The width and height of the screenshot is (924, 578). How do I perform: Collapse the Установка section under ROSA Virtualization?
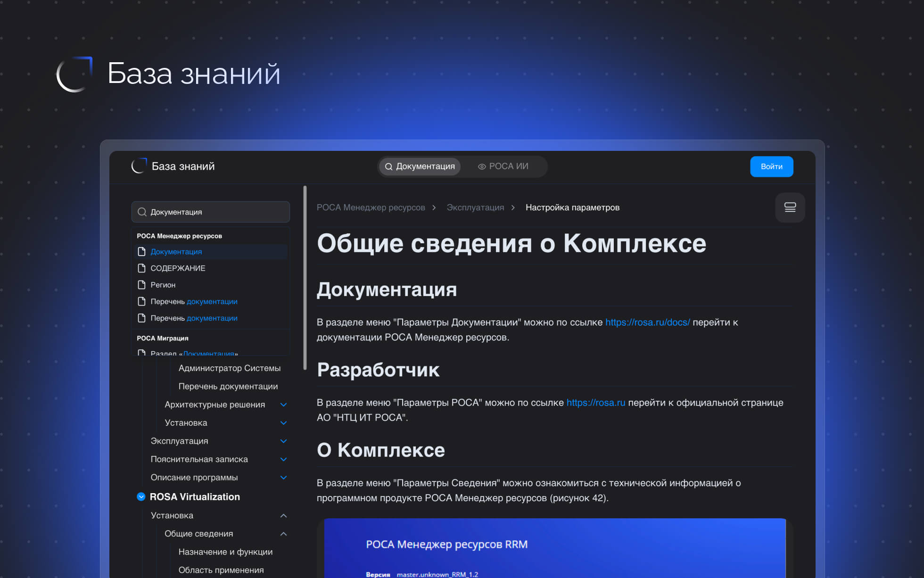coord(283,515)
